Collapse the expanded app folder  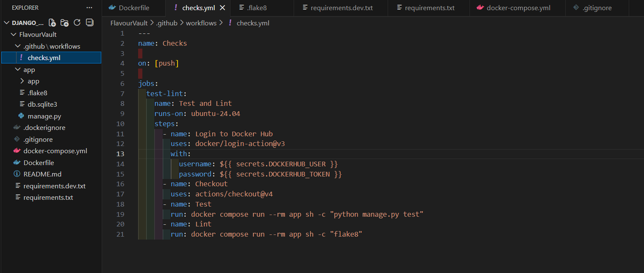pos(18,70)
